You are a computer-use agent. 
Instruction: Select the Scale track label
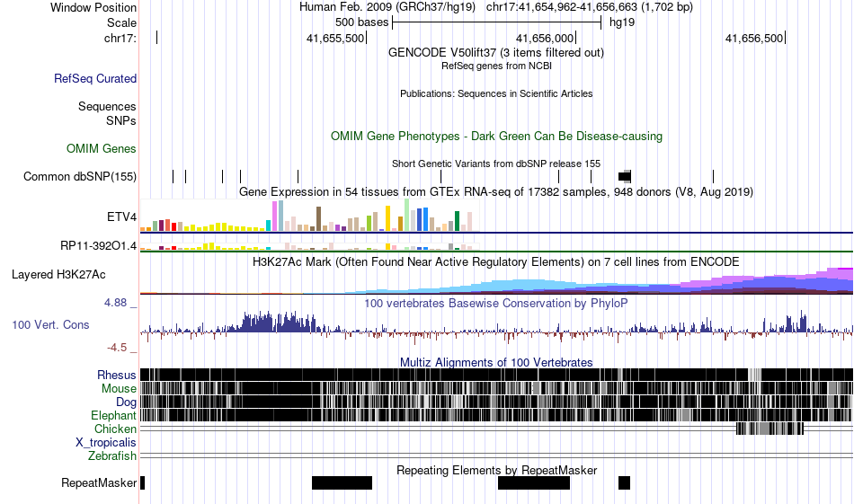(121, 22)
